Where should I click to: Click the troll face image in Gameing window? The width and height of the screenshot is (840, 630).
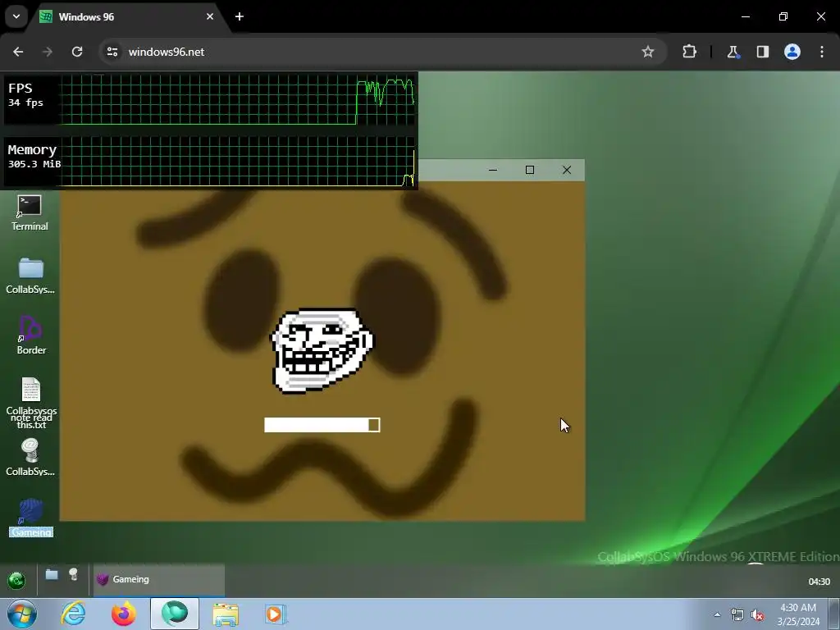(322, 350)
